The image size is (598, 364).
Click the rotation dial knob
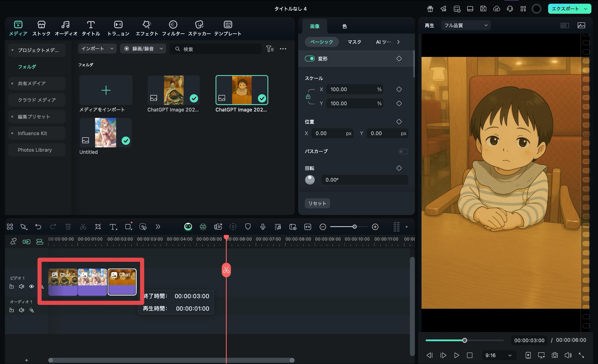(x=310, y=180)
